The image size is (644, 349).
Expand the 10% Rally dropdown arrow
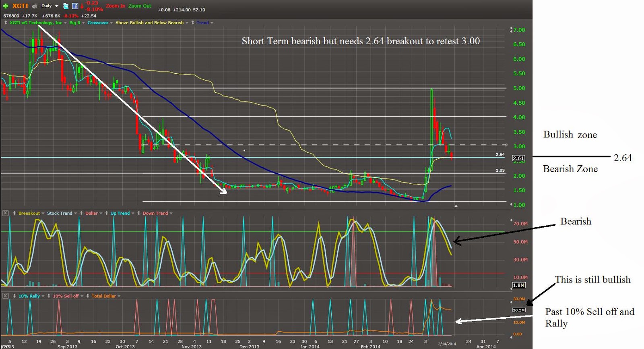click(x=43, y=296)
